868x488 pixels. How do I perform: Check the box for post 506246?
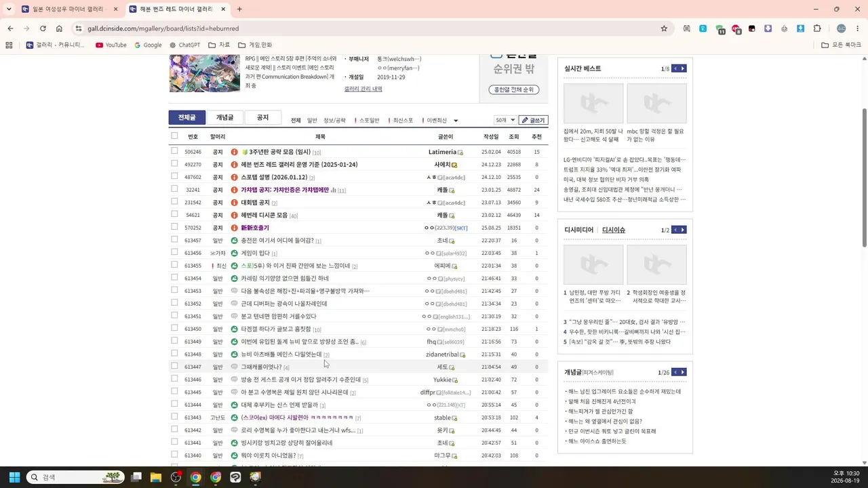pyautogui.click(x=174, y=151)
